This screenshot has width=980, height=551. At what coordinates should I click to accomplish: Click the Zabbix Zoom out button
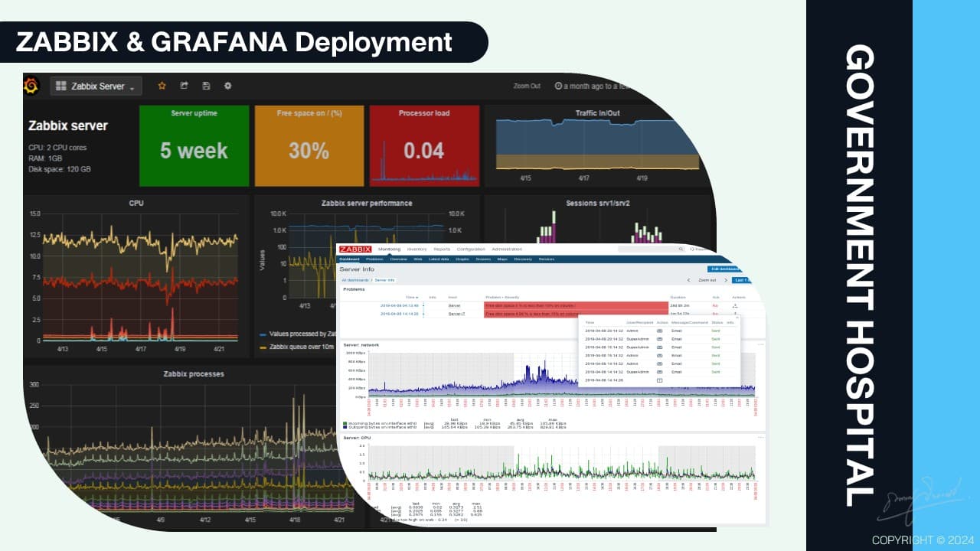pyautogui.click(x=707, y=280)
